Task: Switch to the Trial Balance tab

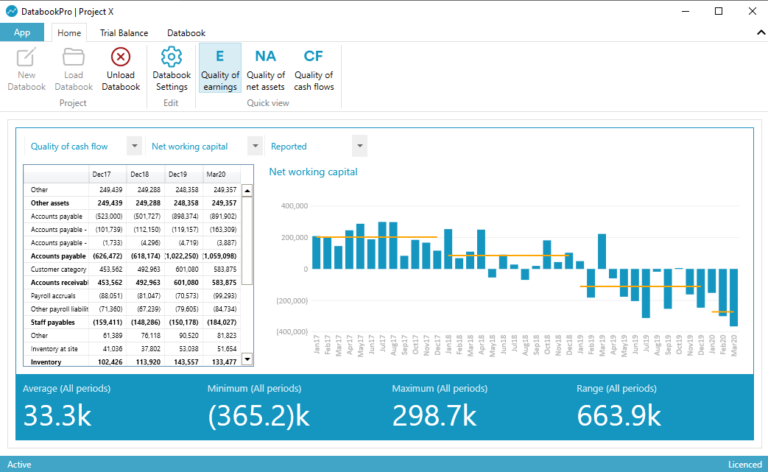Action: (124, 33)
